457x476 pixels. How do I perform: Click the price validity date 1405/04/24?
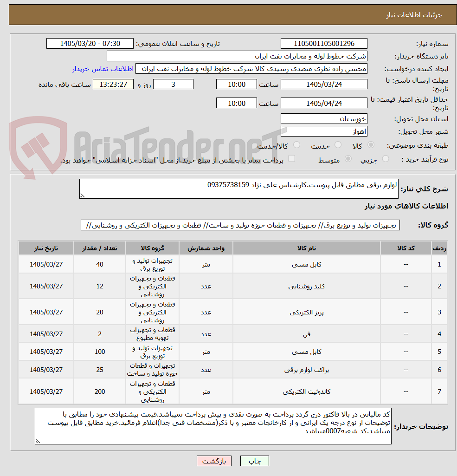click(x=324, y=103)
